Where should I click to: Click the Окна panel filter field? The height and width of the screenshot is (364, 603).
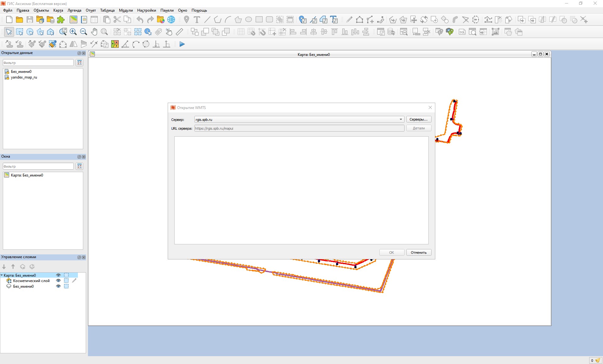click(38, 166)
